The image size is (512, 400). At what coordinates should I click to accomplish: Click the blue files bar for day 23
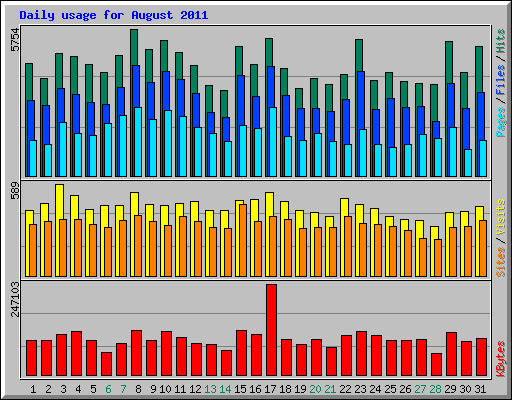pyautogui.click(x=361, y=100)
